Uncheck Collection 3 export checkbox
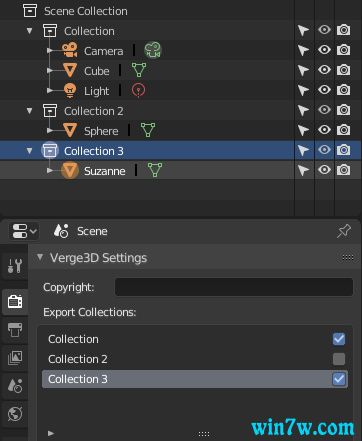 coord(339,379)
